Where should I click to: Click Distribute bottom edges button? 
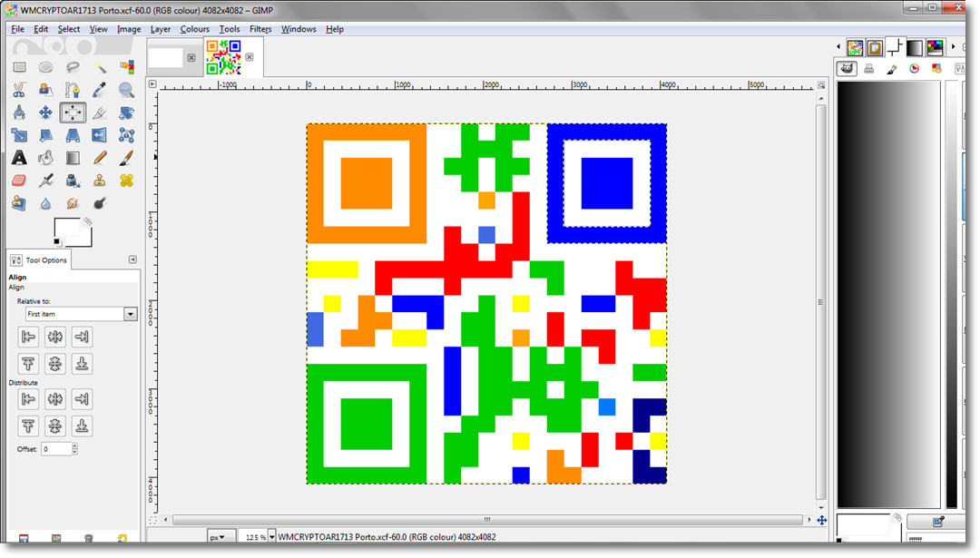point(82,426)
